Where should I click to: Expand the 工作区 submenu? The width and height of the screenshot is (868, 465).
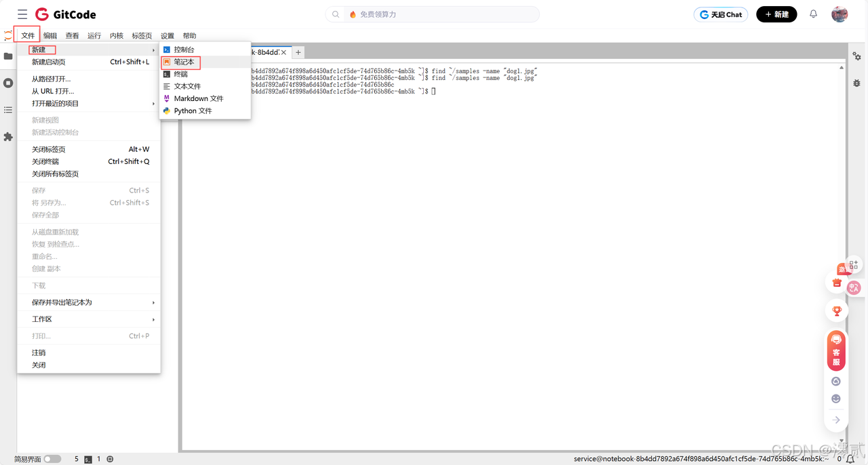point(89,319)
